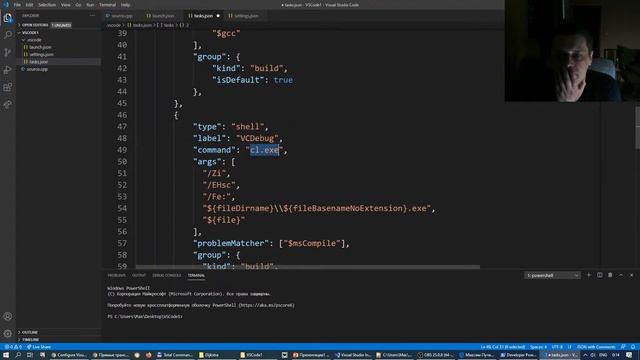The width and height of the screenshot is (640, 360).
Task: Maximize terminal panel with up chevron
Action: (x=621, y=275)
